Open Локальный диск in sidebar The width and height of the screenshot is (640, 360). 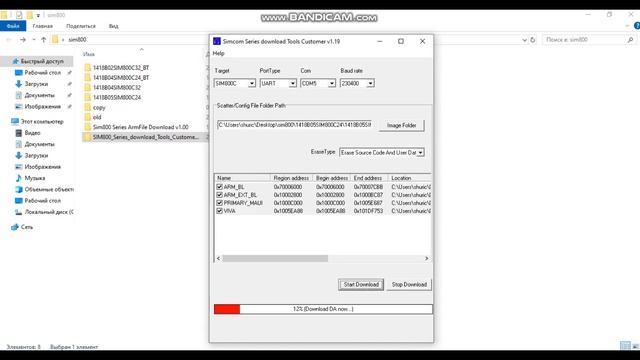tap(49, 212)
